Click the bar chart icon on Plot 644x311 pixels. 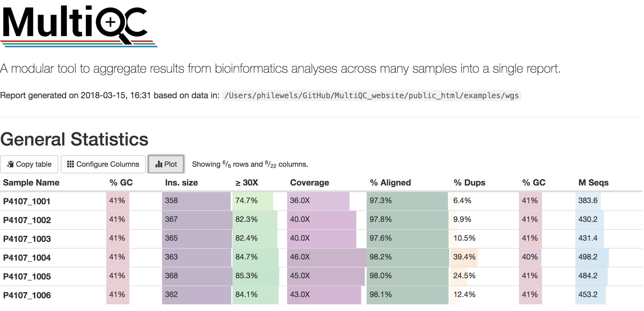[159, 164]
